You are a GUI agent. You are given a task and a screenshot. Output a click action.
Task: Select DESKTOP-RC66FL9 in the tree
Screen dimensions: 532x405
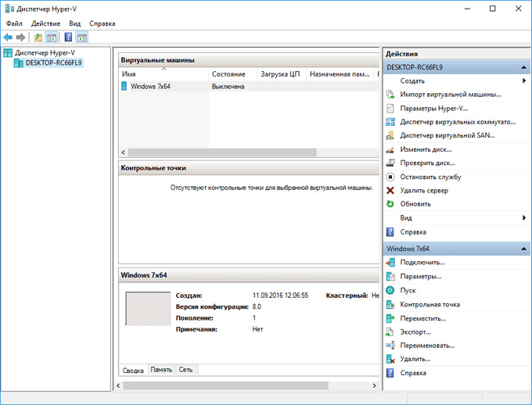[53, 63]
